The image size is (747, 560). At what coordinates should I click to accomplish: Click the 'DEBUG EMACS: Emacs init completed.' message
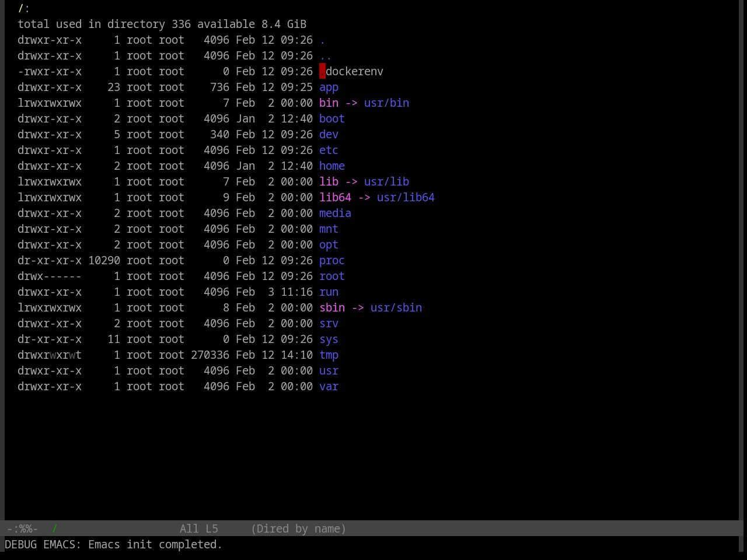pos(113,544)
